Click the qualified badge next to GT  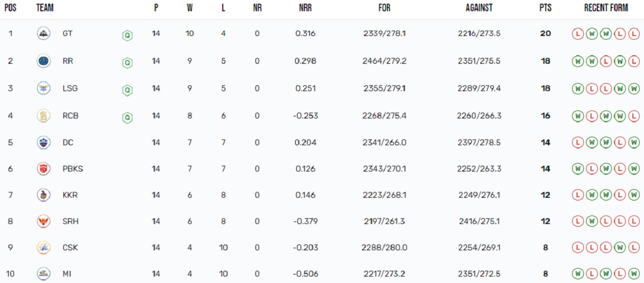coord(127,35)
